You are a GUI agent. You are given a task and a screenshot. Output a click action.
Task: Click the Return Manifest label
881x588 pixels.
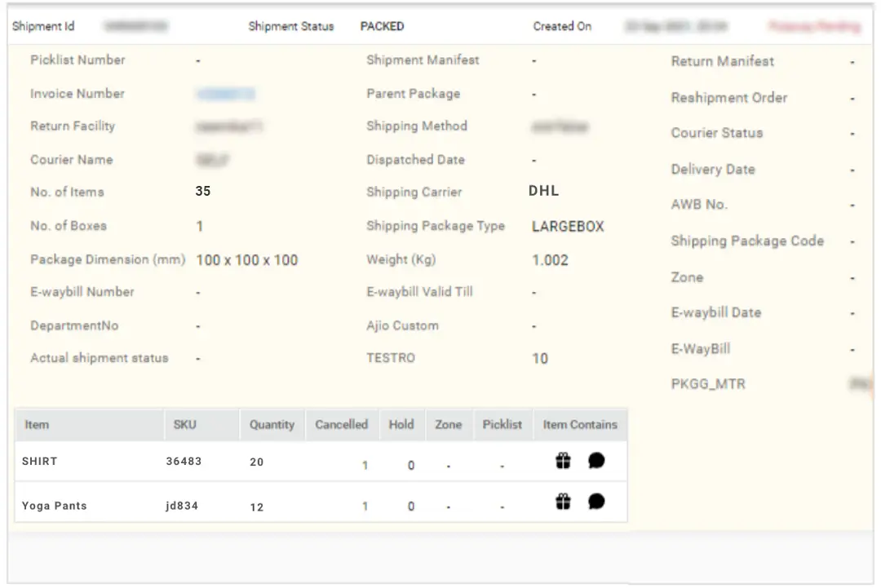coord(723,61)
